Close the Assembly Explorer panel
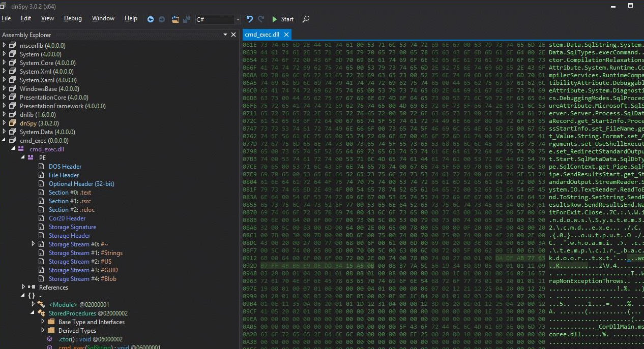 (233, 35)
